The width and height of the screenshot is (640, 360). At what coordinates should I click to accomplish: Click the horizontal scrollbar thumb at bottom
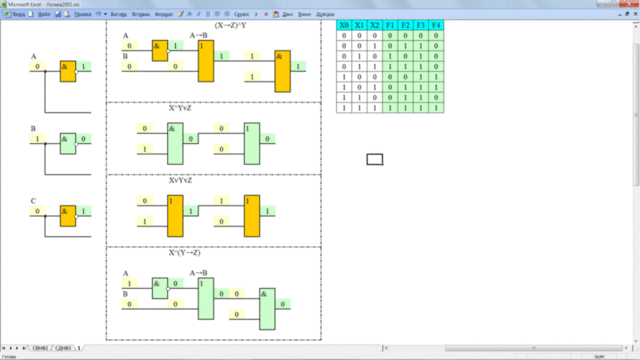pyautogui.click(x=533, y=348)
